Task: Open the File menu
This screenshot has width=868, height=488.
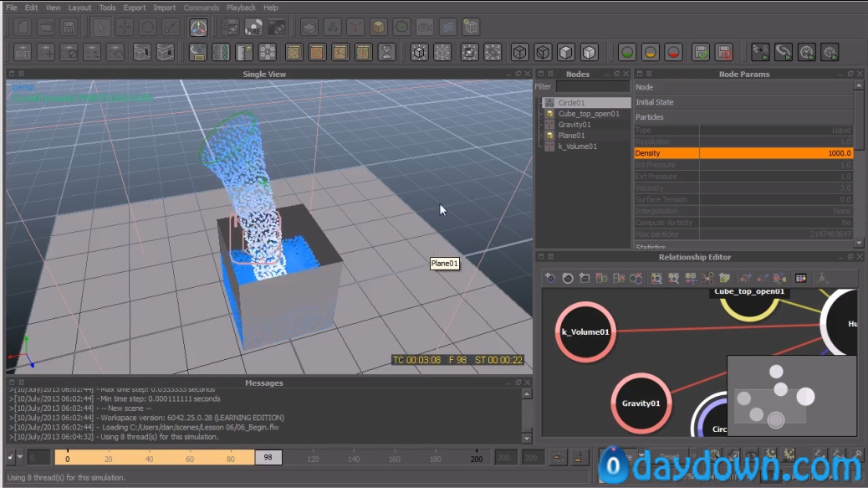Action: 11,8
